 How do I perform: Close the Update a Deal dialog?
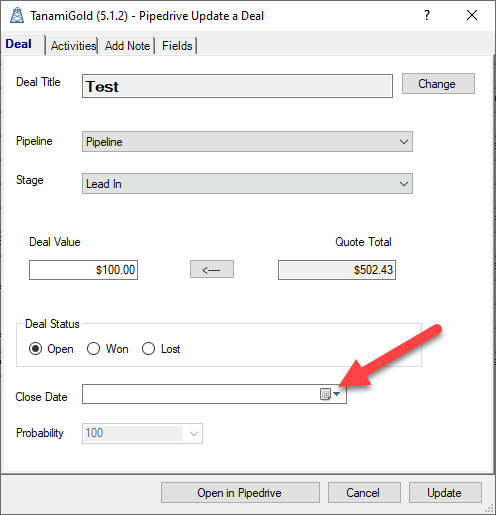coord(472,15)
